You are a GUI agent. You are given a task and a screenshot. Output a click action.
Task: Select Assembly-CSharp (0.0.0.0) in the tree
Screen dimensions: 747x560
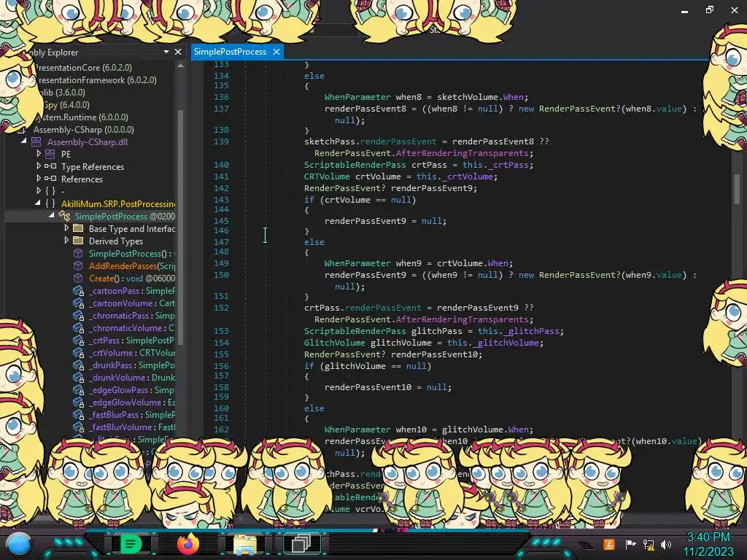coord(83,130)
